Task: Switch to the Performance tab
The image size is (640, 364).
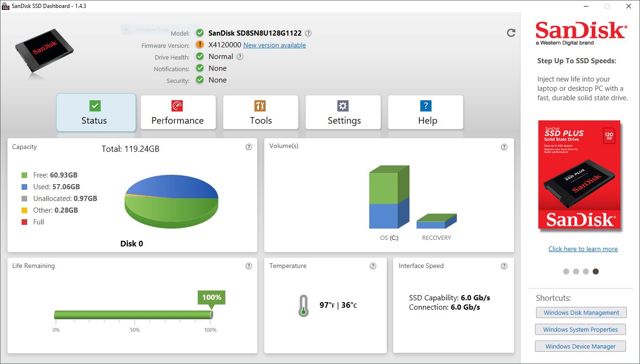Action: [178, 112]
